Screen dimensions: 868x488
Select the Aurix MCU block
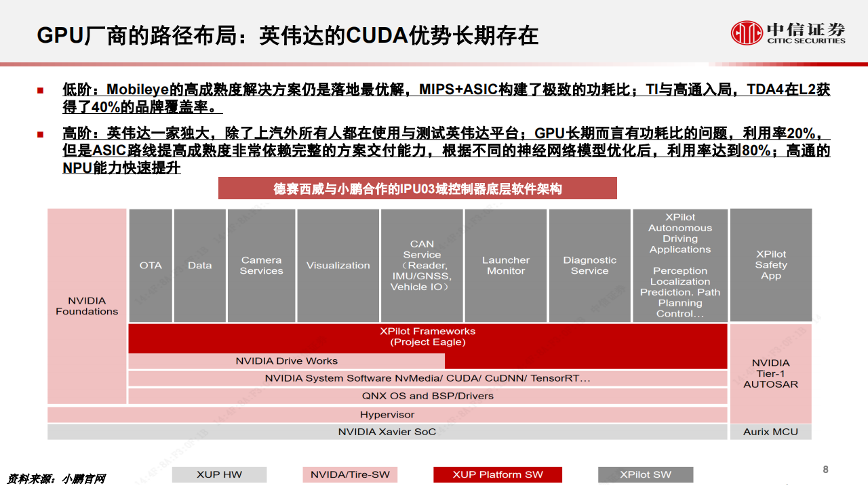tap(771, 432)
